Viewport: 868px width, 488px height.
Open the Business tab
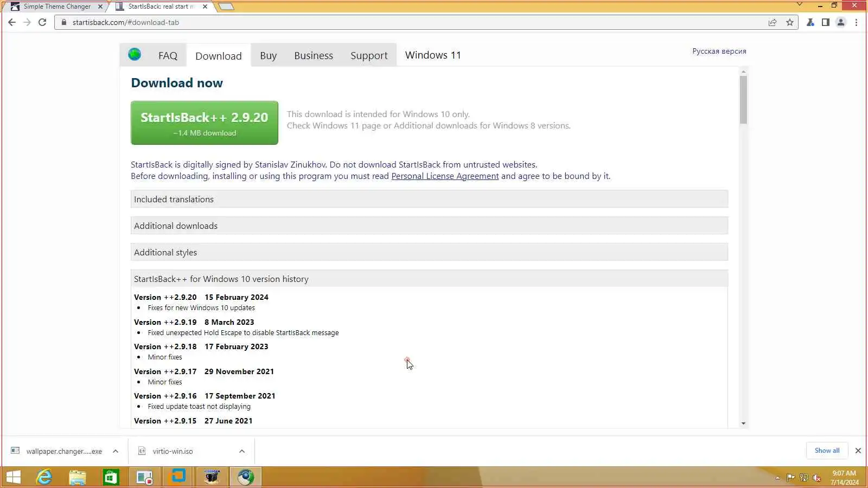click(x=314, y=55)
